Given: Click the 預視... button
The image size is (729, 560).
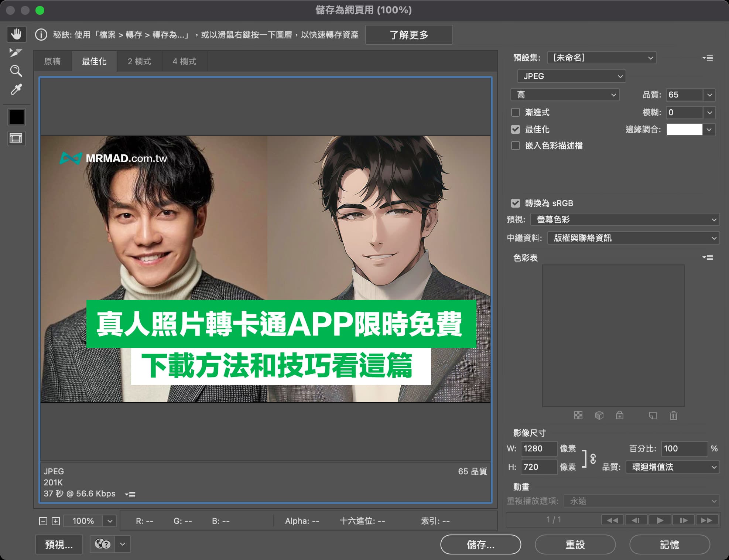Looking at the screenshot, I should click(59, 544).
